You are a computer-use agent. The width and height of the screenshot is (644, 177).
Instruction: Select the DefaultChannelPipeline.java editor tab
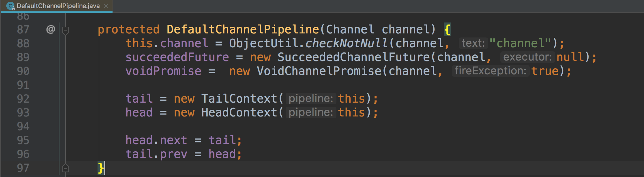(58, 6)
